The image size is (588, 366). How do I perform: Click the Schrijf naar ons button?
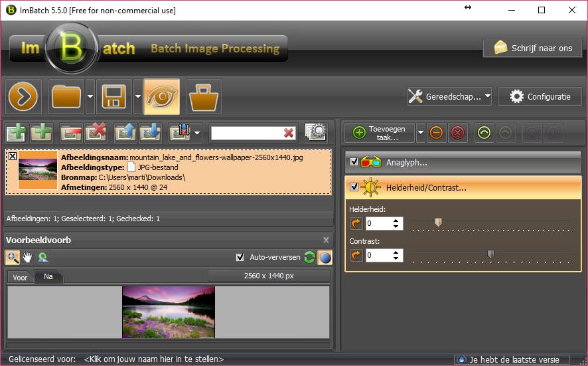[532, 48]
